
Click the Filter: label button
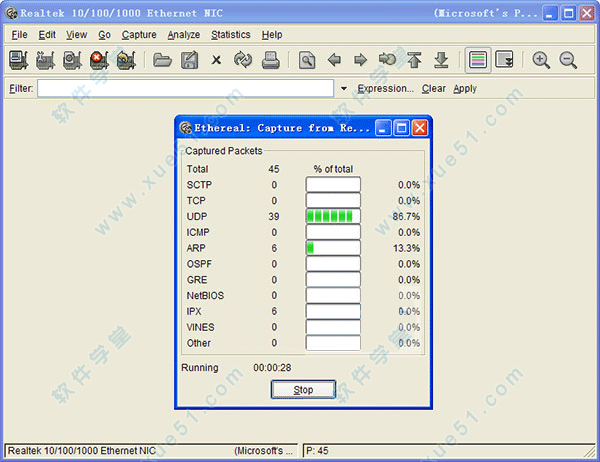click(x=21, y=88)
